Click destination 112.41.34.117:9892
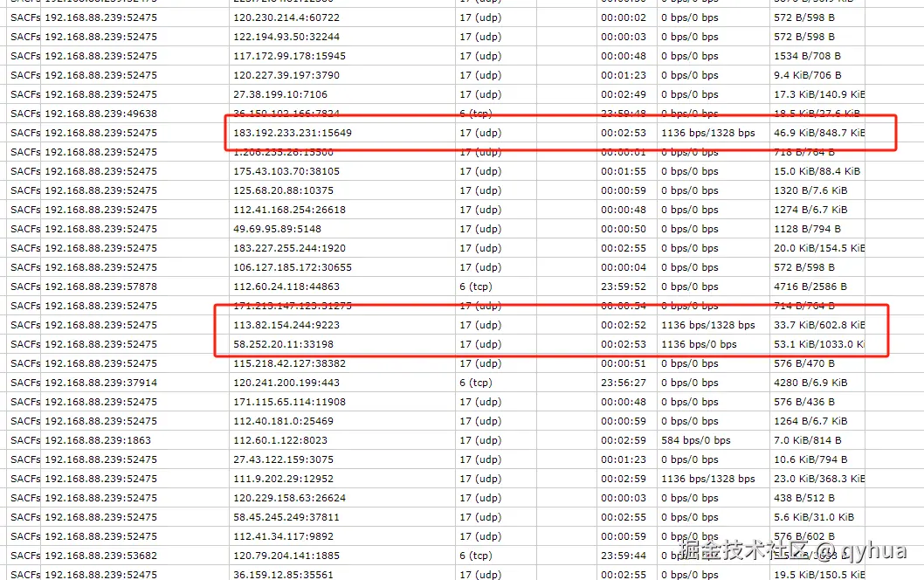The height and width of the screenshot is (580, 924). click(x=284, y=536)
